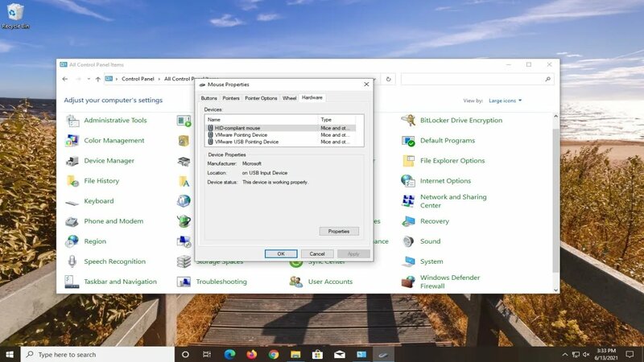The width and height of the screenshot is (644, 362).
Task: Cancel the Mouse Properties dialog
Action: (317, 254)
